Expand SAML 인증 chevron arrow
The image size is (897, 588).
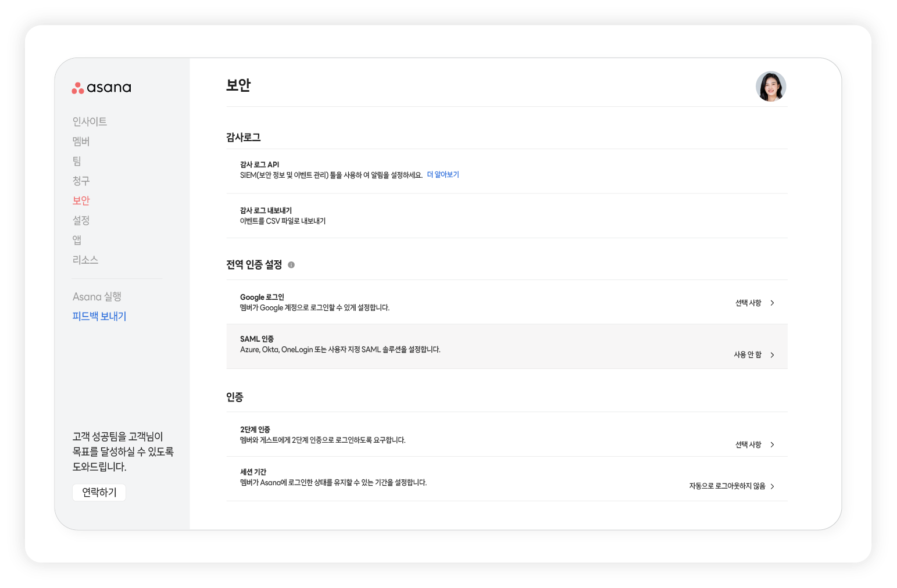tap(772, 355)
